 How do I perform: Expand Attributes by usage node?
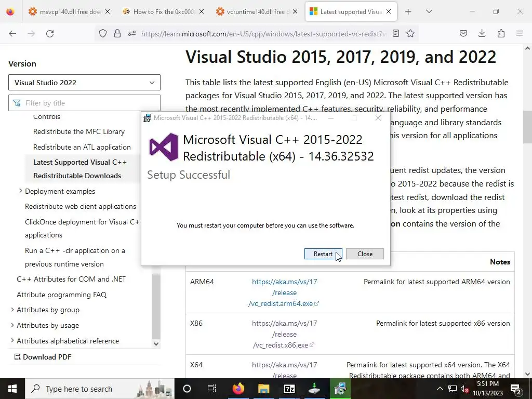coord(12,325)
